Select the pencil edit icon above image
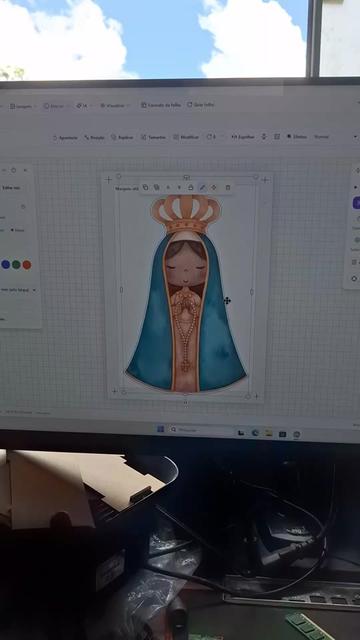360x640 pixels. pyautogui.click(x=202, y=187)
